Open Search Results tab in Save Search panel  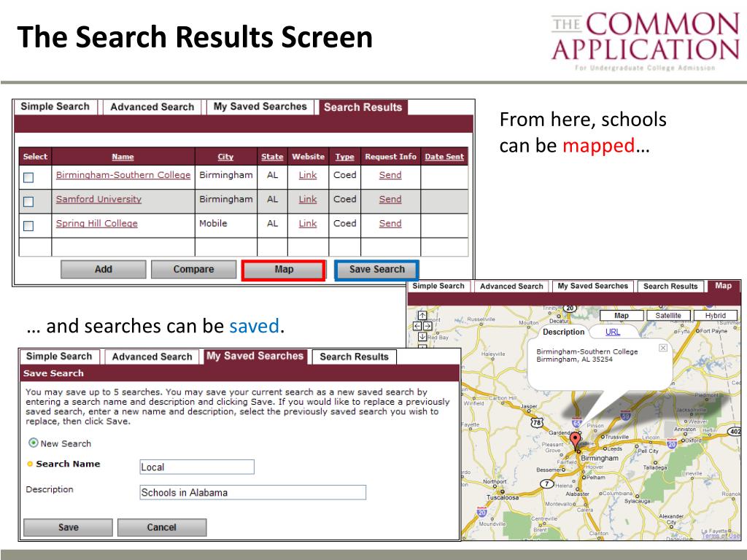354,357
